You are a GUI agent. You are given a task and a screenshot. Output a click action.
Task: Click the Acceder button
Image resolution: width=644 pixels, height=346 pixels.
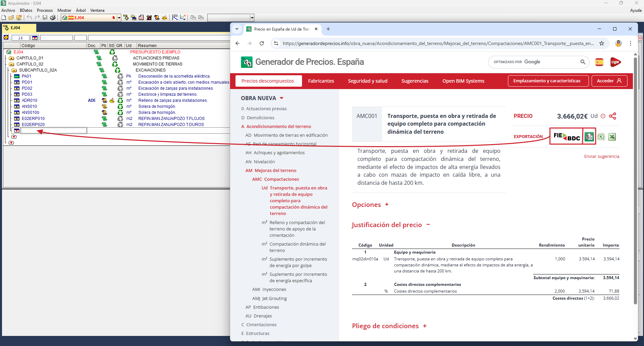point(609,81)
